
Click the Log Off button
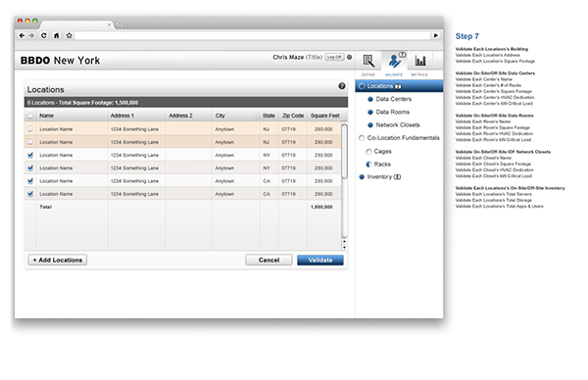[x=334, y=58]
